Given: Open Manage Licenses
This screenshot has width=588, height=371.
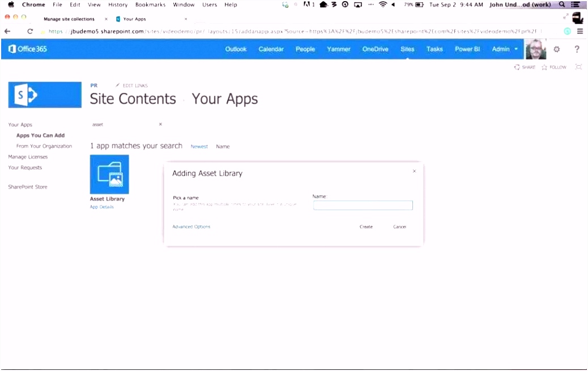Looking at the screenshot, I should [x=28, y=157].
